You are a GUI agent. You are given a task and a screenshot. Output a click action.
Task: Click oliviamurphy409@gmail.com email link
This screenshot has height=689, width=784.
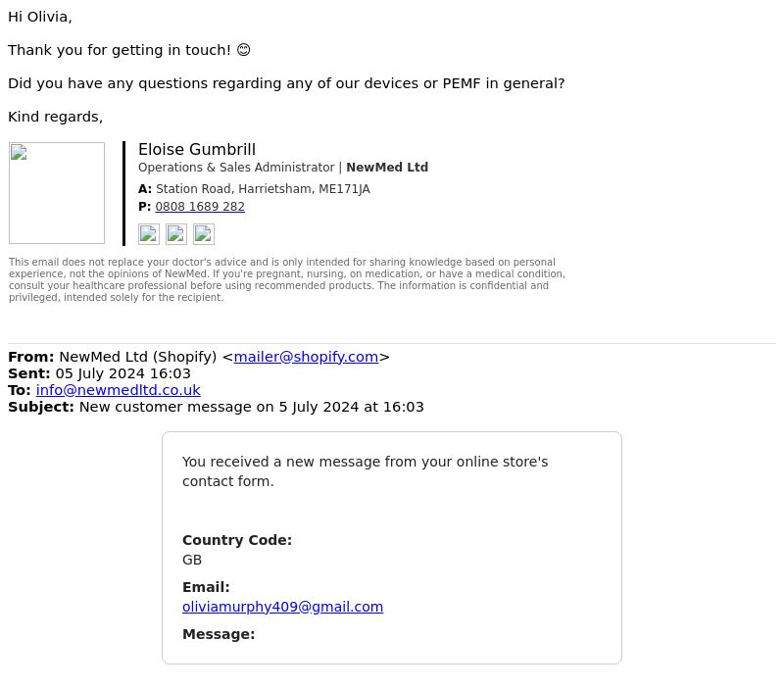[x=282, y=607]
